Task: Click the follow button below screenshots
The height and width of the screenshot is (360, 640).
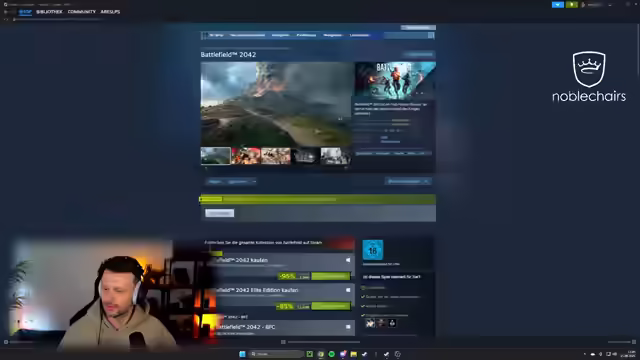Action: tap(214, 181)
